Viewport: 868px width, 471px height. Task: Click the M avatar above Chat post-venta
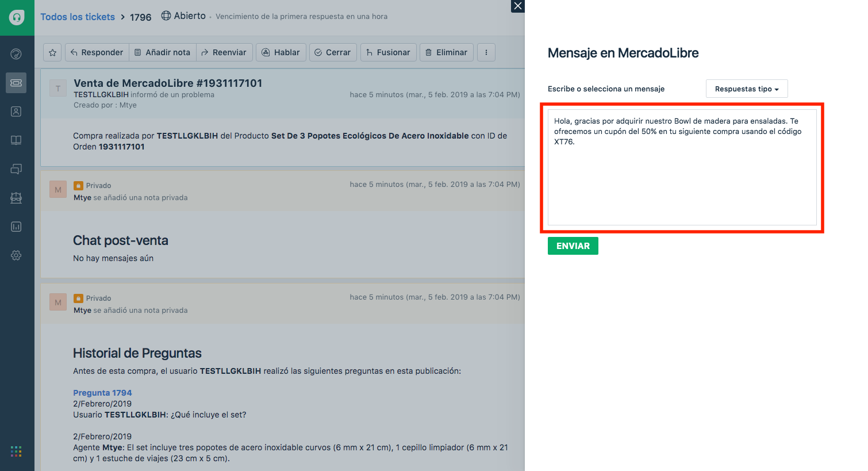point(58,189)
